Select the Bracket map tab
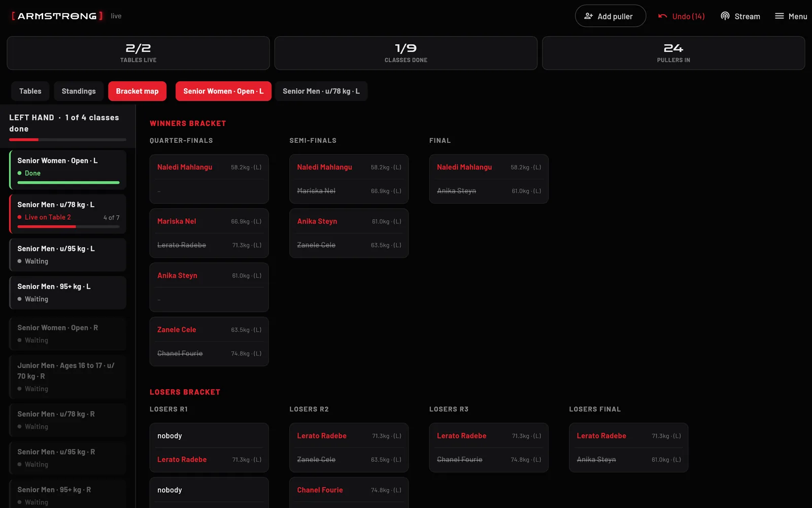This screenshot has width=812, height=508. tap(137, 91)
